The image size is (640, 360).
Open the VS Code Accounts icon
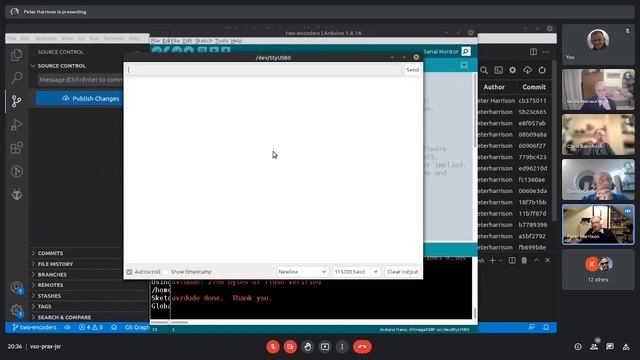coord(16,287)
